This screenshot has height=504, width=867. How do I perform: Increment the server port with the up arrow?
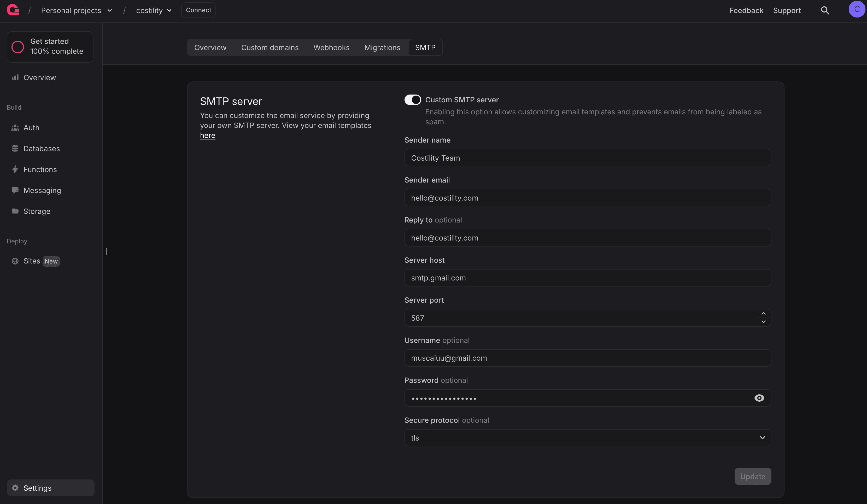pyautogui.click(x=763, y=314)
